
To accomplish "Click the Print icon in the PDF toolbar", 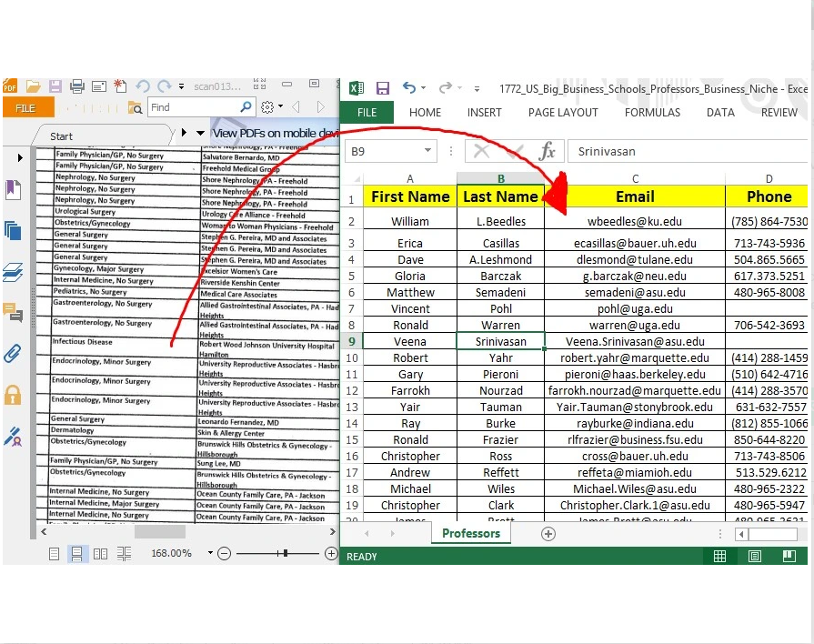I will [77, 86].
